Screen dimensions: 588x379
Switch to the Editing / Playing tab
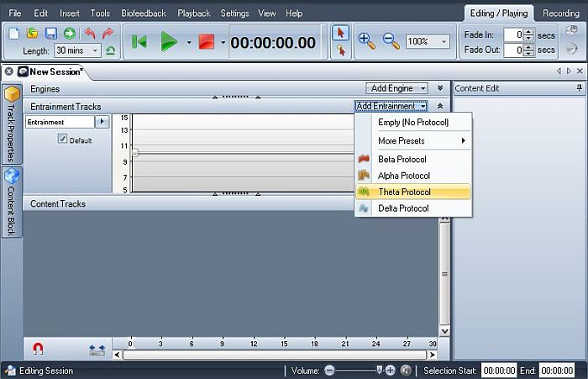499,13
